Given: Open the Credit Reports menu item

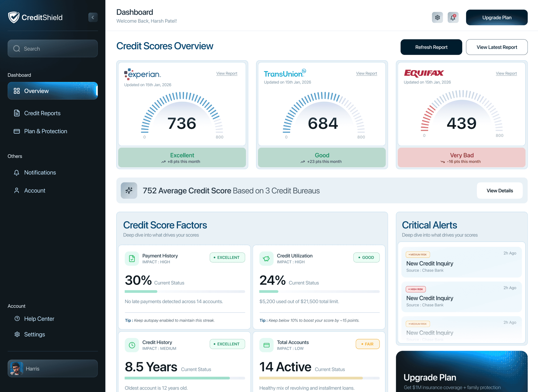Looking at the screenshot, I should (42, 113).
